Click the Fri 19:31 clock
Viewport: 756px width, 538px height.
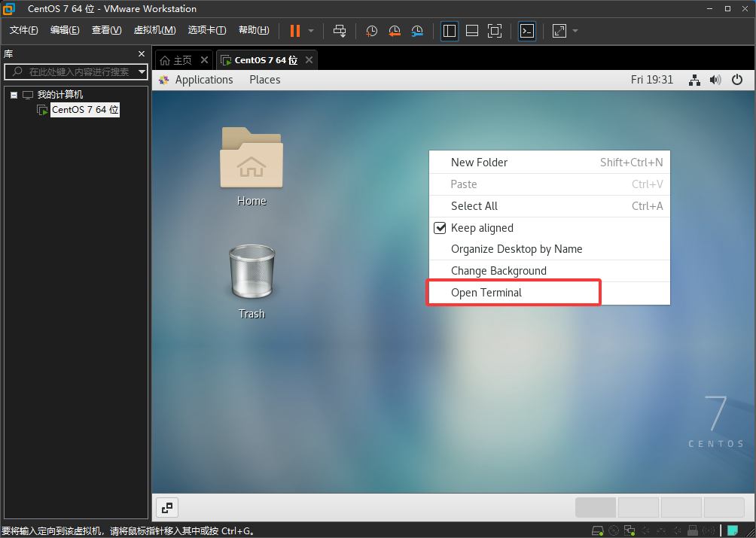(652, 80)
